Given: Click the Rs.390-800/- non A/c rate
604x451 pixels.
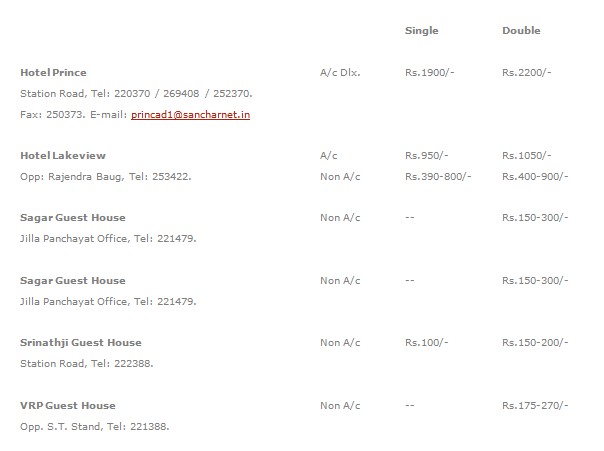Looking at the screenshot, I should point(438,176).
